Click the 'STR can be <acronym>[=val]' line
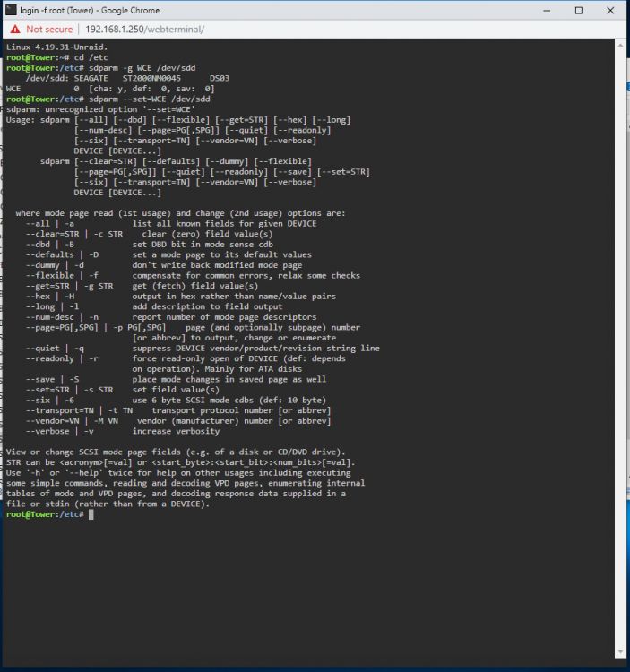This screenshot has height=672, width=630. pyautogui.click(x=180, y=462)
